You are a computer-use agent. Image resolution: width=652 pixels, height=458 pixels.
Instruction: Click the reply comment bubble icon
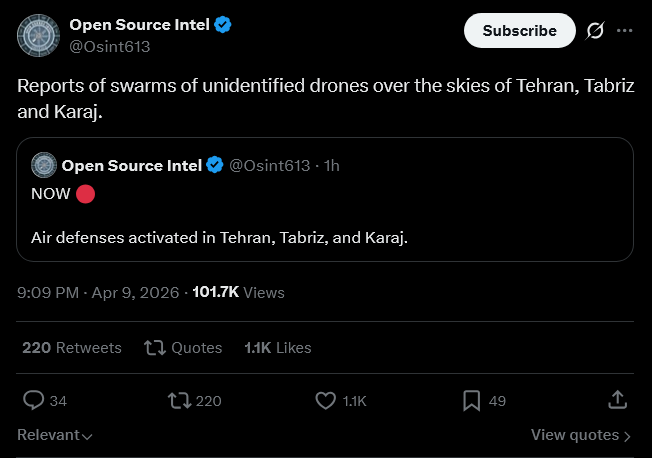click(x=34, y=401)
